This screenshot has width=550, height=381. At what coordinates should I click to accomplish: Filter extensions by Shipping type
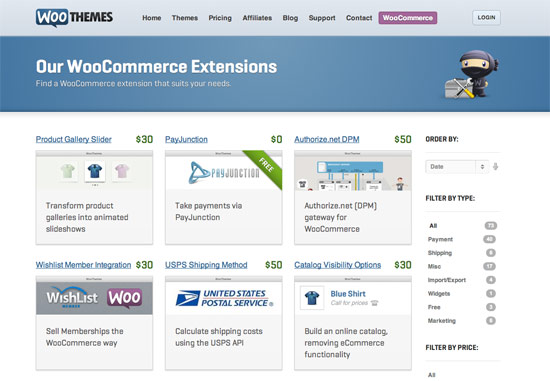pyautogui.click(x=440, y=253)
